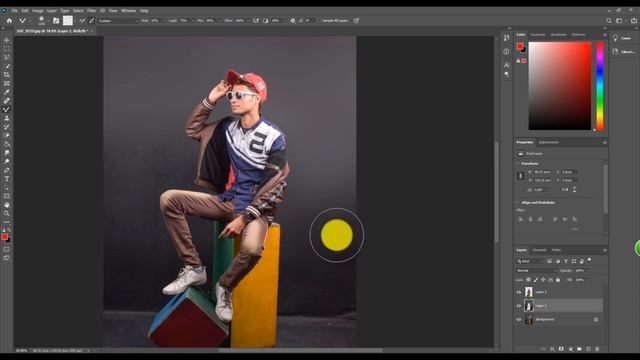This screenshot has height=360, width=640.
Task: Select the Pen tool
Action: click(x=7, y=170)
